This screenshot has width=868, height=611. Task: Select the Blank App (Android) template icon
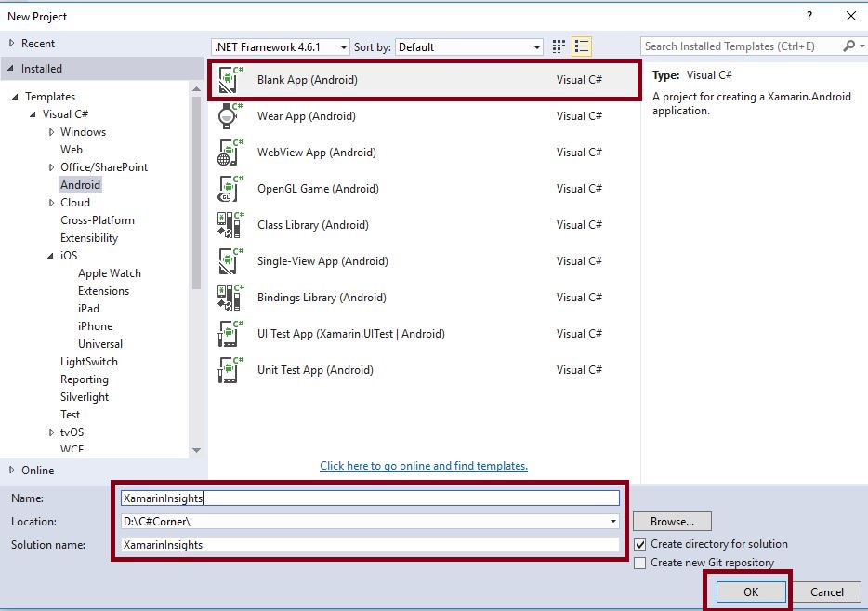coord(230,80)
